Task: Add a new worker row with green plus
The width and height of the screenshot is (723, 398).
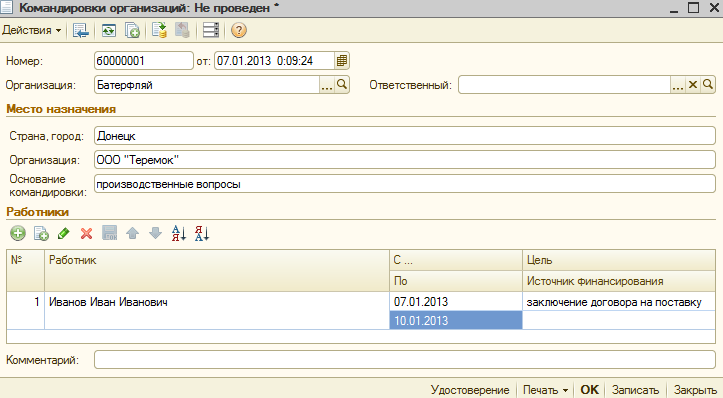Action: pos(18,233)
